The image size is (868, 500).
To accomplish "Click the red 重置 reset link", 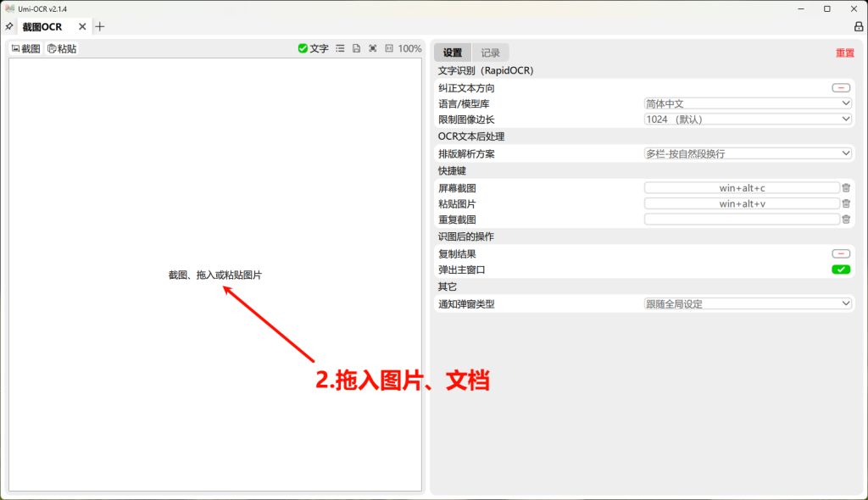I will click(x=844, y=52).
